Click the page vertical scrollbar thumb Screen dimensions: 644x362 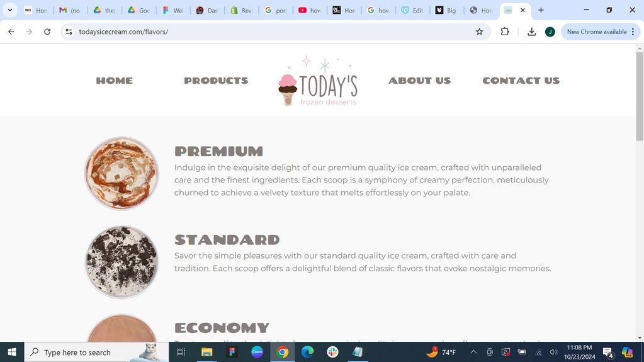coord(640,96)
